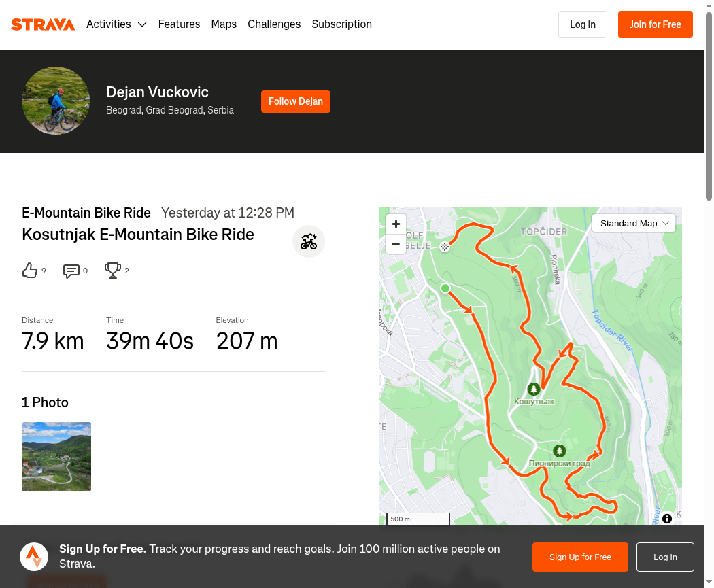
Task: Click the Follow Dejan button
Action: point(296,101)
